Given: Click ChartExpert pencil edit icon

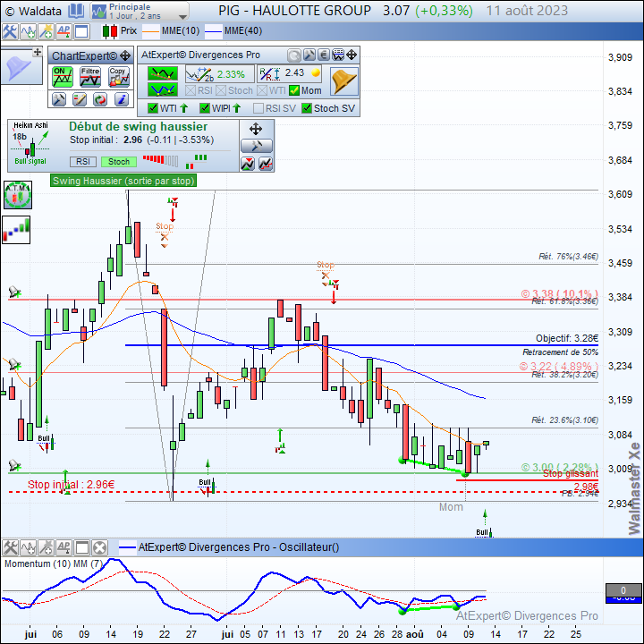Looking at the screenshot, I should (80, 99).
